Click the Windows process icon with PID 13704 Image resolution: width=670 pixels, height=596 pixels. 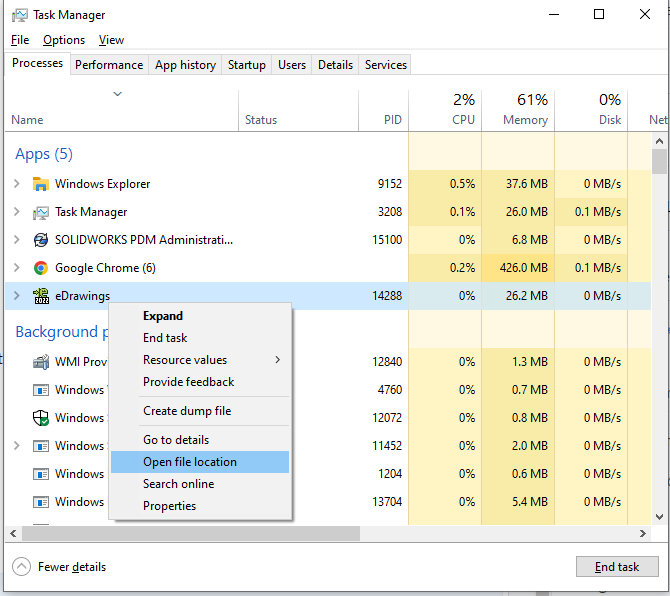tap(41, 502)
